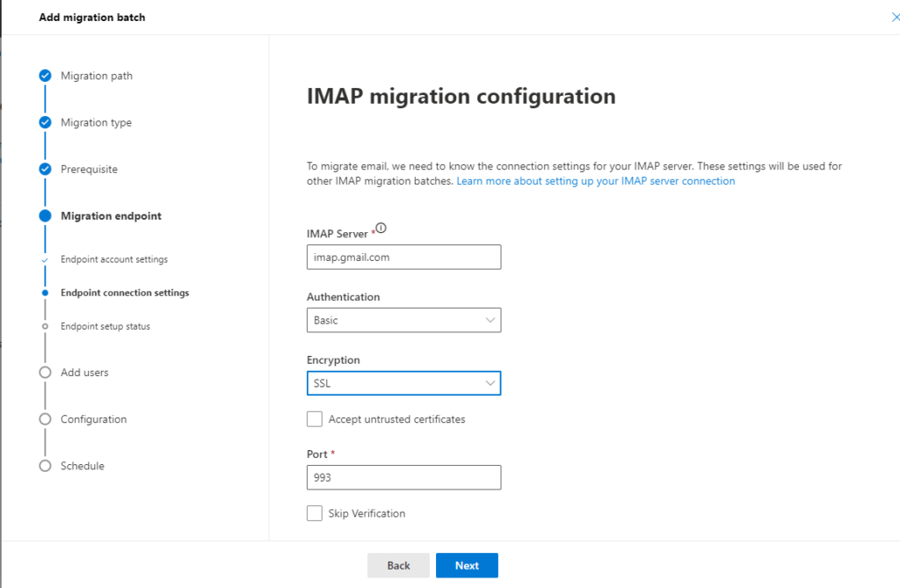Click the Add users step circle
The width and height of the screenshot is (900, 588).
tap(45, 372)
